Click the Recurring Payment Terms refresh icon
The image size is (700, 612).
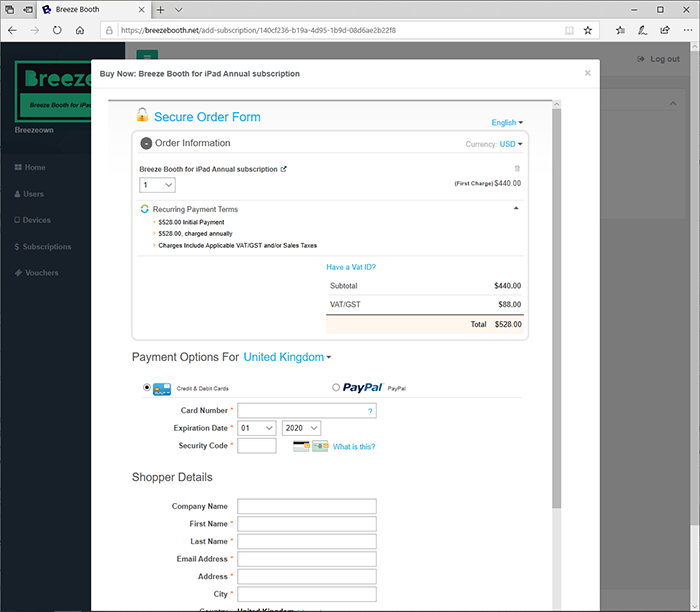(145, 209)
